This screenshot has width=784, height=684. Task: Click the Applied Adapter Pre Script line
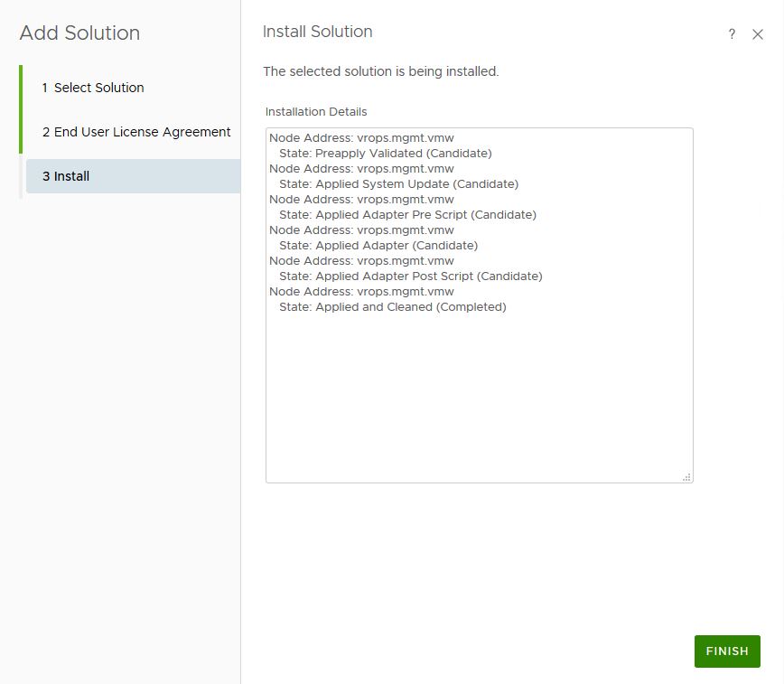click(407, 215)
